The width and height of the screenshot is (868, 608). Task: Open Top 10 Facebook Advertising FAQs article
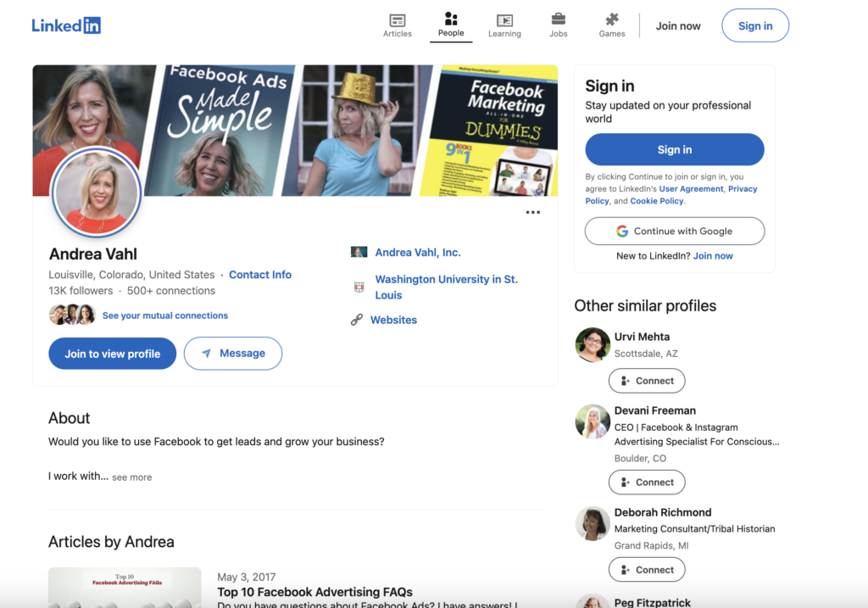point(315,592)
